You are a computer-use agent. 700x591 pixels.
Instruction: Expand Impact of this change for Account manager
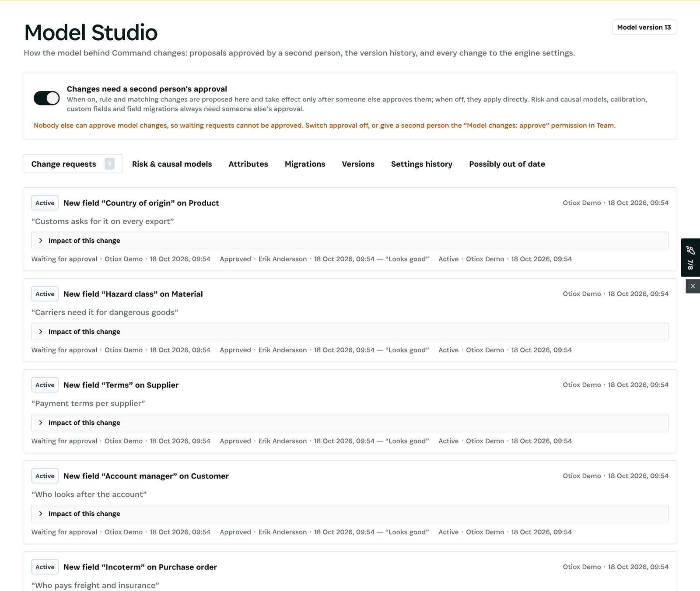click(x=350, y=514)
